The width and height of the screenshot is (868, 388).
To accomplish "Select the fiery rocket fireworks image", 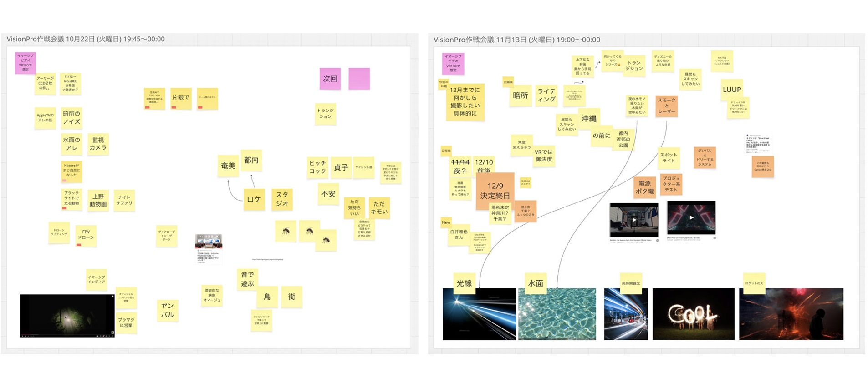I will coord(791,314).
